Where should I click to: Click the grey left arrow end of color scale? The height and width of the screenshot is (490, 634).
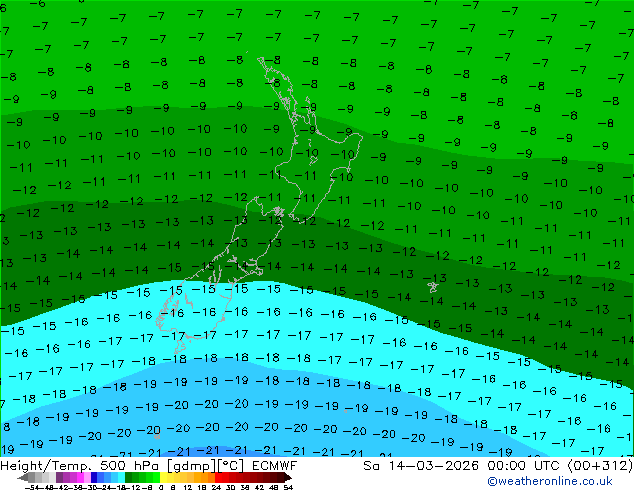[23, 477]
